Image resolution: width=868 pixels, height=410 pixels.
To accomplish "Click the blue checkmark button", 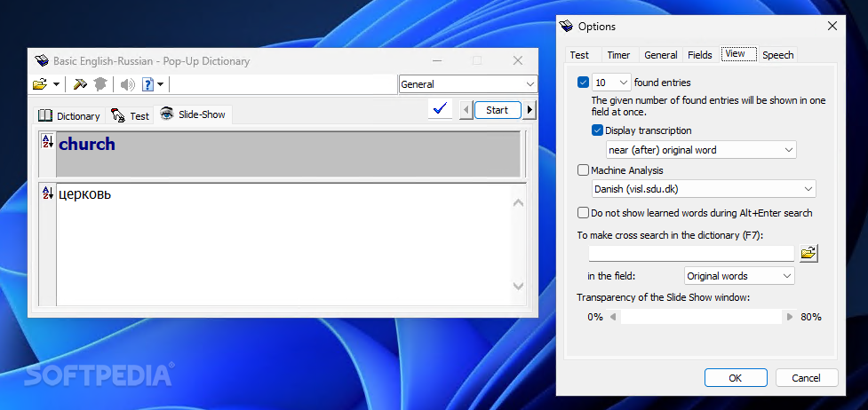I will point(440,109).
